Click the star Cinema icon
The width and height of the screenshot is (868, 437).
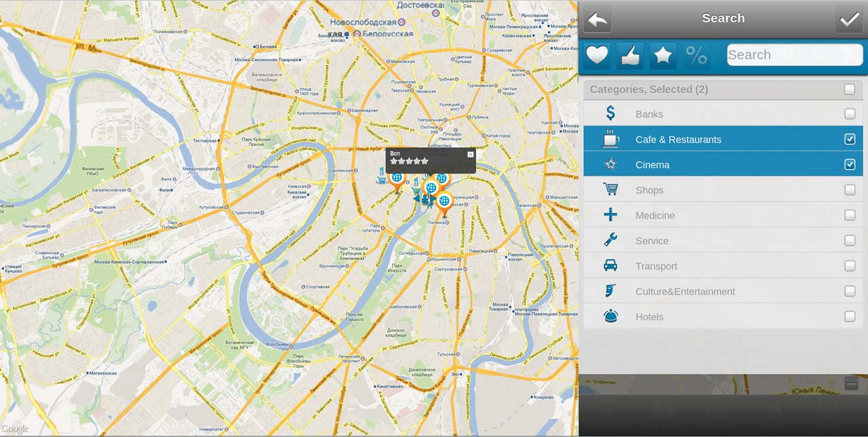click(x=610, y=164)
